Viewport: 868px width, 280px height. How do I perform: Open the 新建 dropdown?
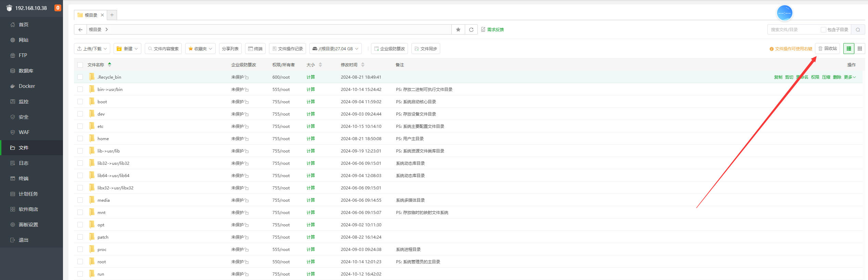pyautogui.click(x=127, y=49)
